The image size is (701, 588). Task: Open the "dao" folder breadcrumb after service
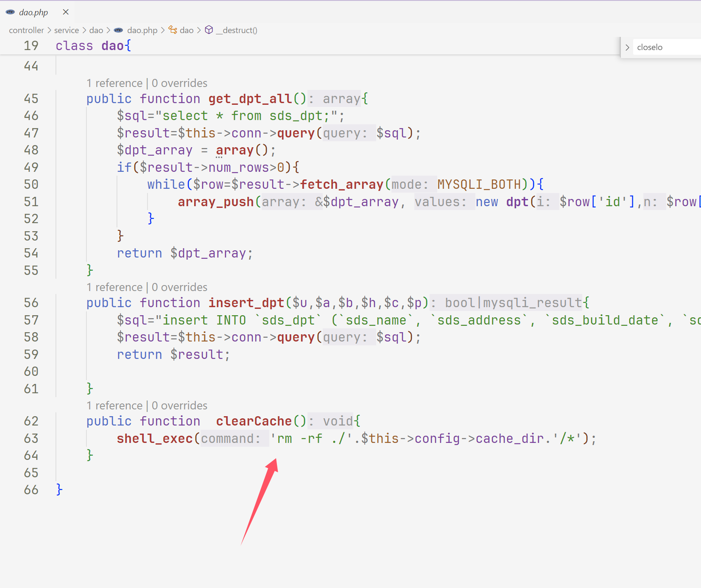[x=96, y=30]
